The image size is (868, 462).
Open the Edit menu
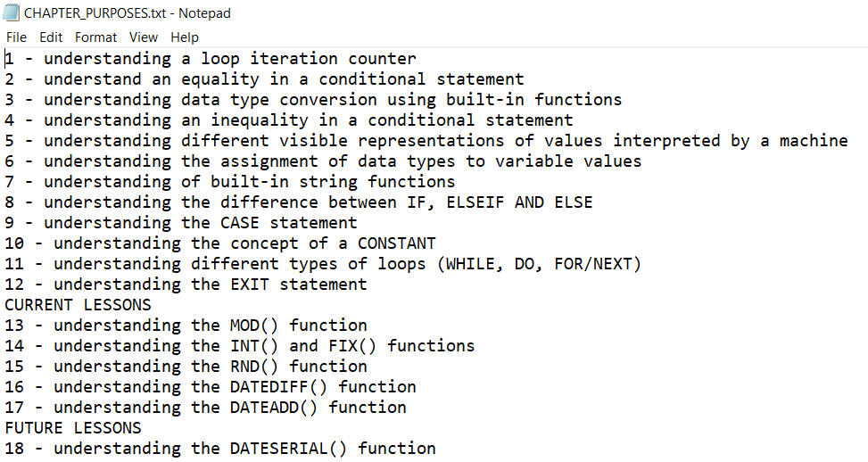[x=51, y=37]
